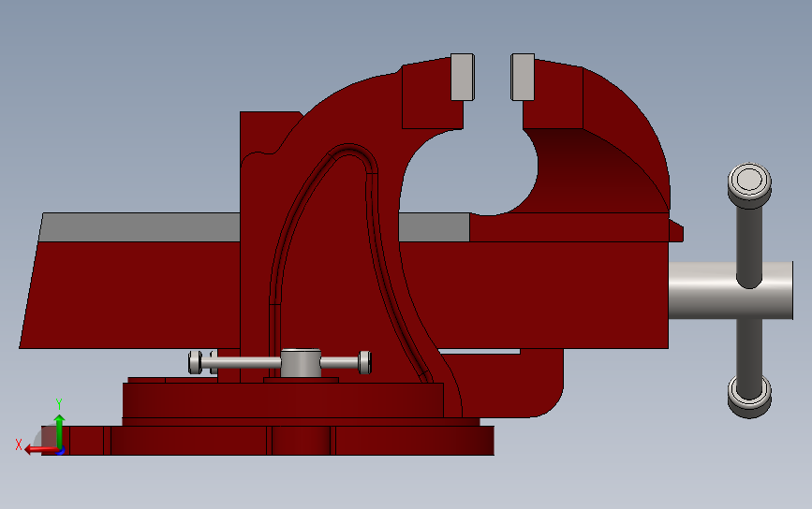Image resolution: width=812 pixels, height=509 pixels.
Task: Select the grey slide rail top left section
Action: coord(140,227)
